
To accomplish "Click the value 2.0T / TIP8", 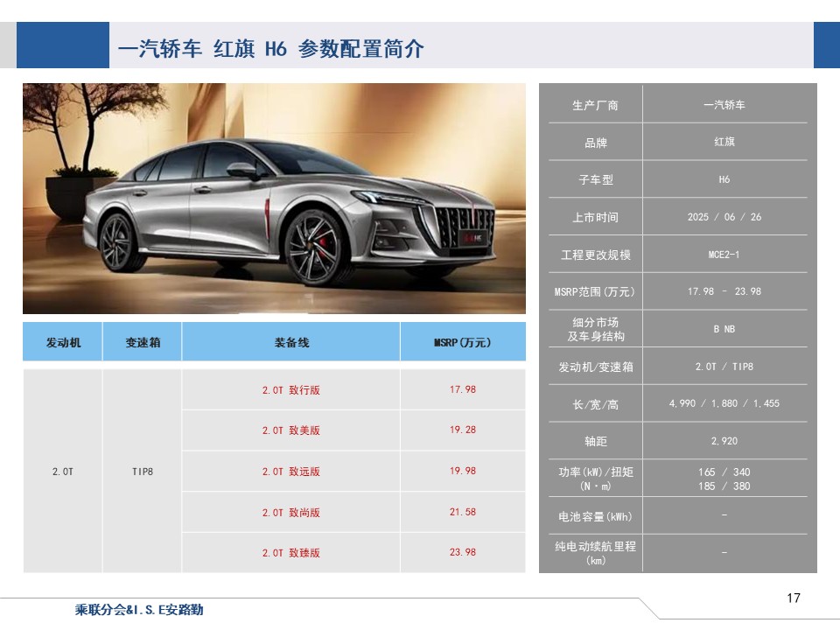I will click(724, 367).
